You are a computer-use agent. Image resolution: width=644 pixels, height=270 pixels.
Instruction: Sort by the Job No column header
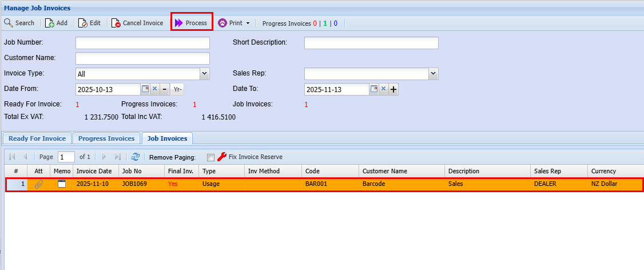141,171
